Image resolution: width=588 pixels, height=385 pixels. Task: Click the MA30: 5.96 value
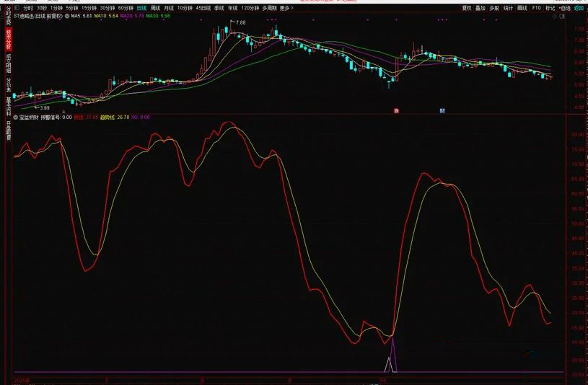(x=158, y=16)
